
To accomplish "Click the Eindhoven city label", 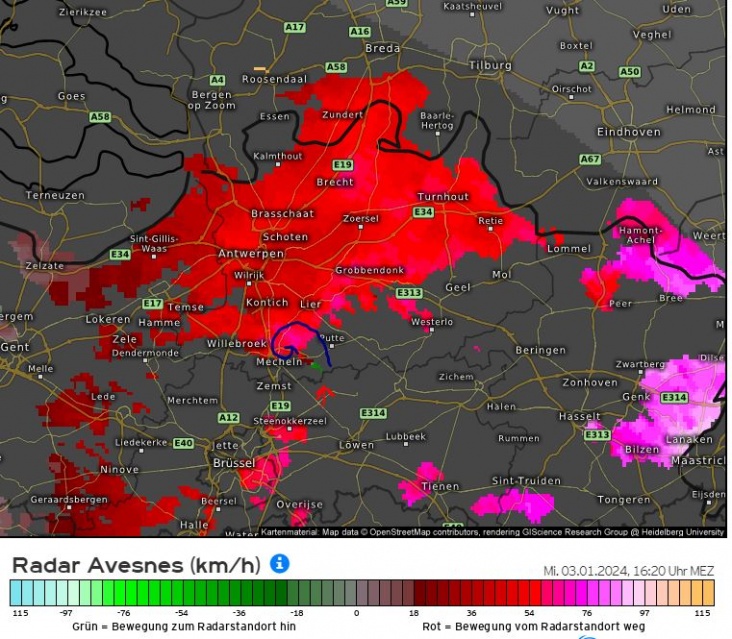I will [628, 132].
